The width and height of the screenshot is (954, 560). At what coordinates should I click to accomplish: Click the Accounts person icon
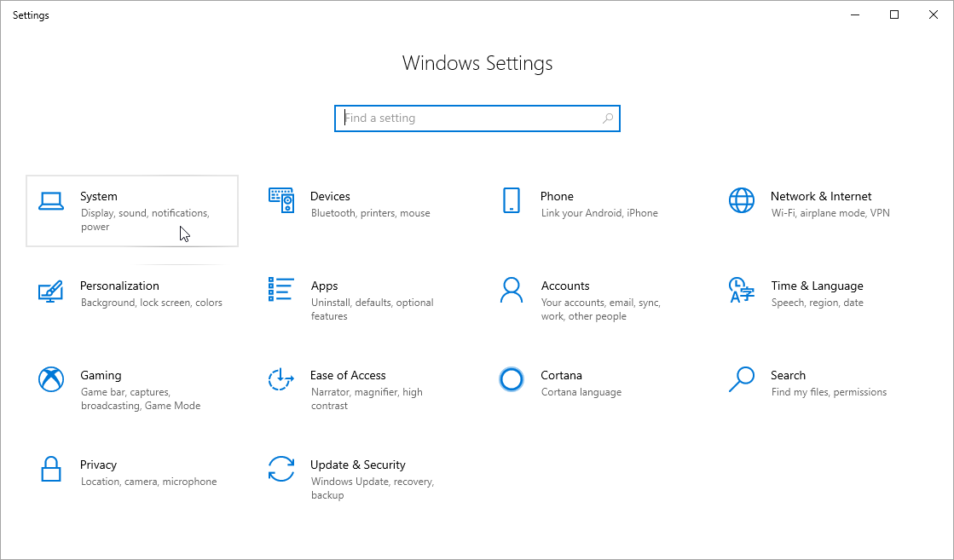pyautogui.click(x=512, y=291)
